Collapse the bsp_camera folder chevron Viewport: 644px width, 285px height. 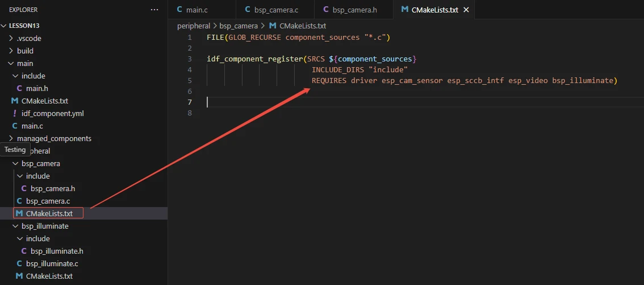(x=15, y=163)
